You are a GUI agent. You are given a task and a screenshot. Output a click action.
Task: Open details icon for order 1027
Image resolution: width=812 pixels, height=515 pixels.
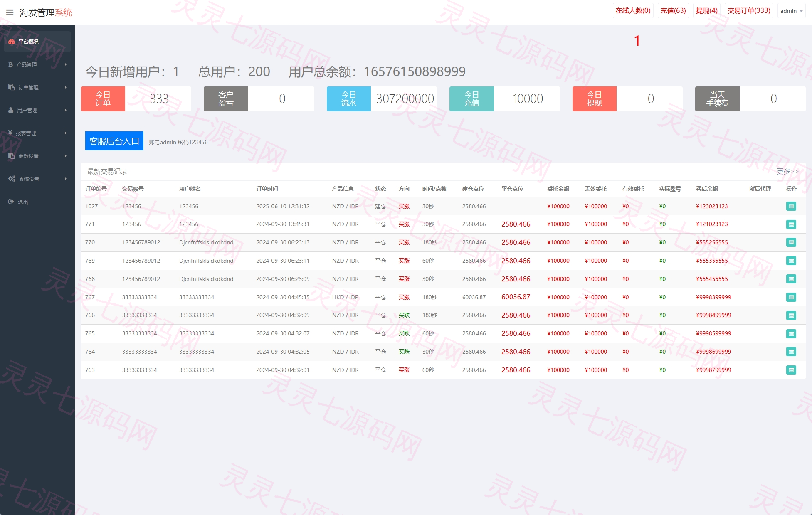791,206
